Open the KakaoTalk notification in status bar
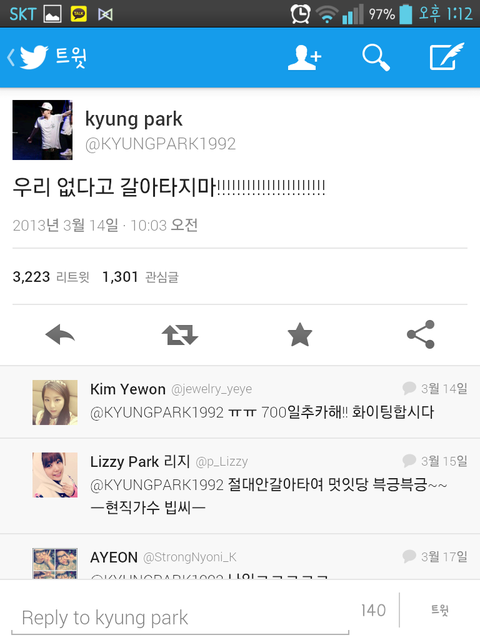This screenshot has width=480, height=640. pos(79,14)
